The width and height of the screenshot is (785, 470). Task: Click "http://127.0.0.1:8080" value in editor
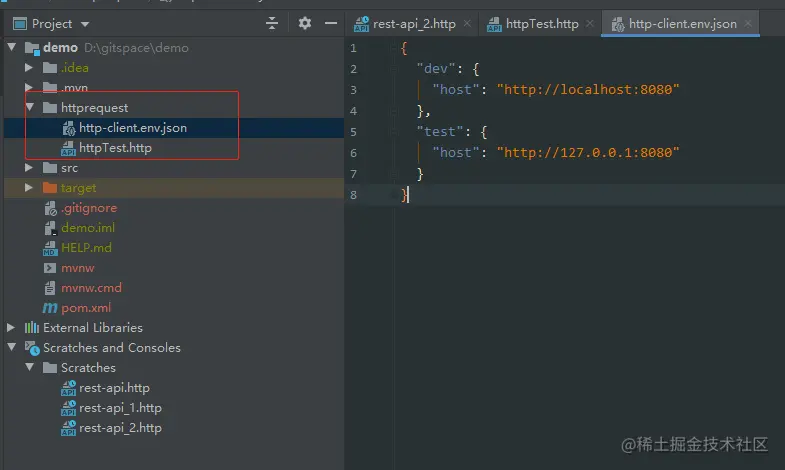pos(588,153)
